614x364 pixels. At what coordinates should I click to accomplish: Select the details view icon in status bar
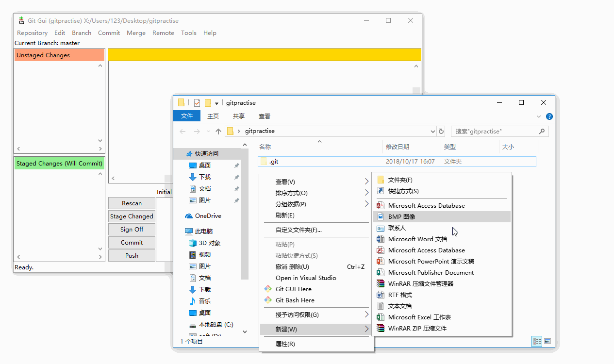pyautogui.click(x=537, y=341)
